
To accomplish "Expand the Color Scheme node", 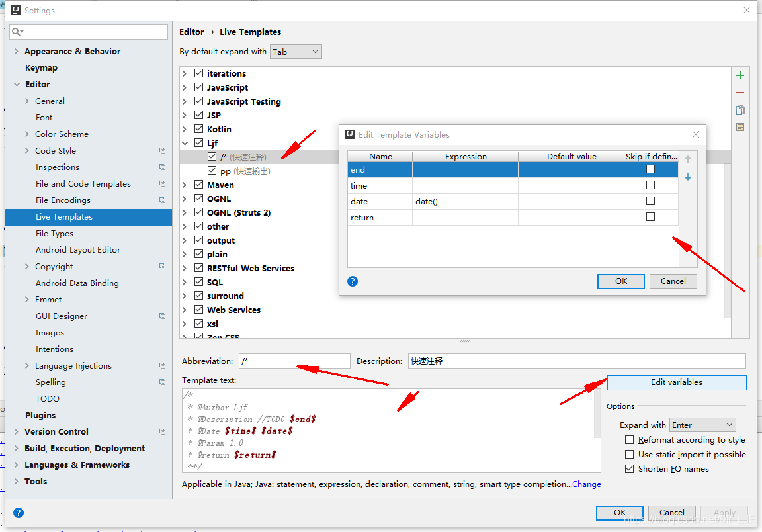I will [26, 134].
